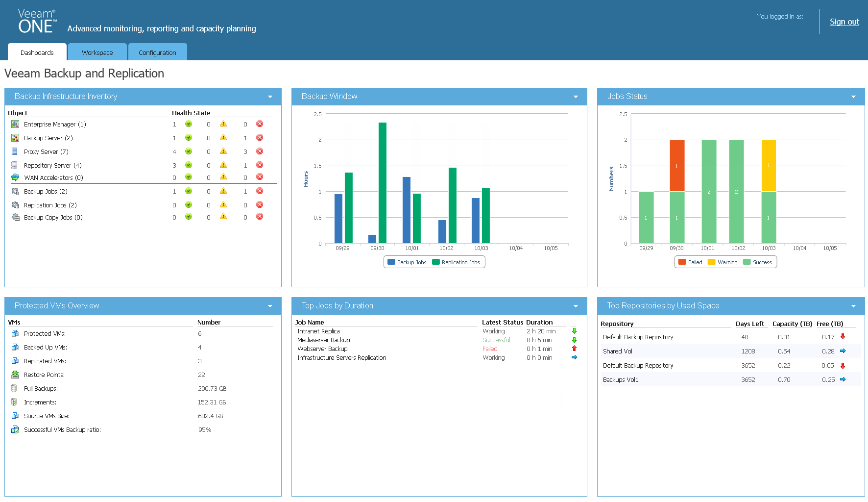Open the Jobs Status widget dropdown
868x502 pixels.
pyautogui.click(x=854, y=97)
